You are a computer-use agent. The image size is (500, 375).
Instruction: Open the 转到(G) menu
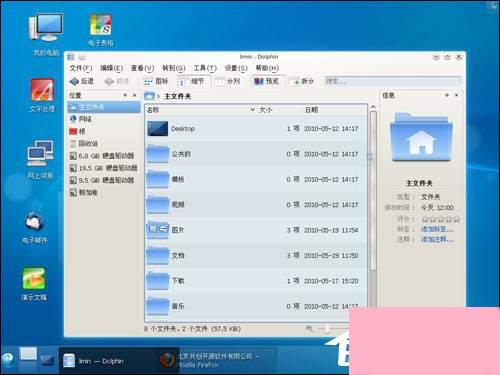(x=174, y=68)
